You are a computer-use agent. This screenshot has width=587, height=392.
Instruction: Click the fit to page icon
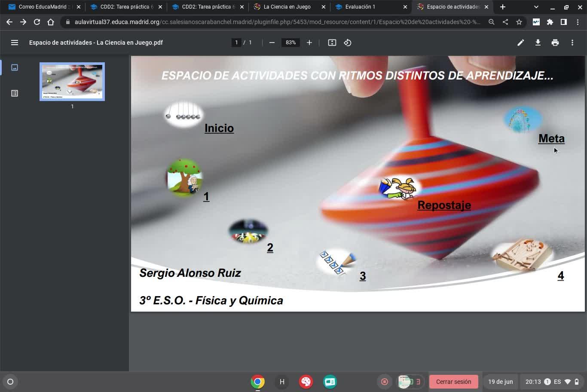click(x=332, y=43)
